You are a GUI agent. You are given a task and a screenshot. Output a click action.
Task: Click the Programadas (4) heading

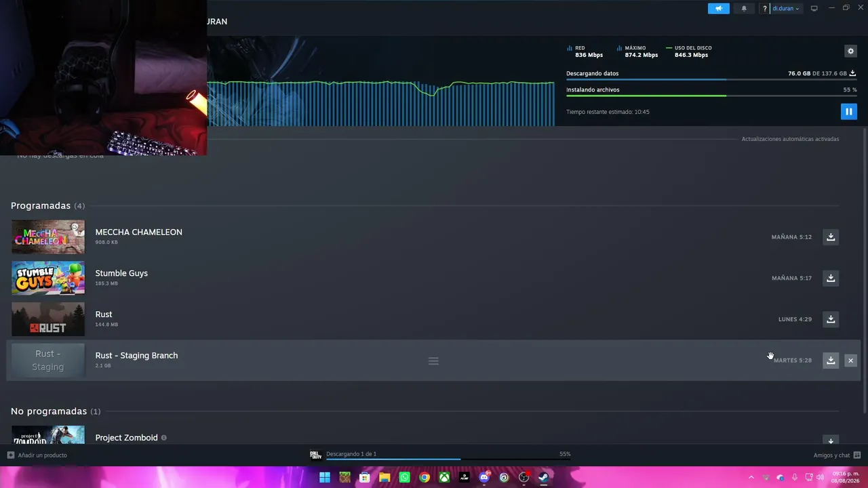pos(47,205)
